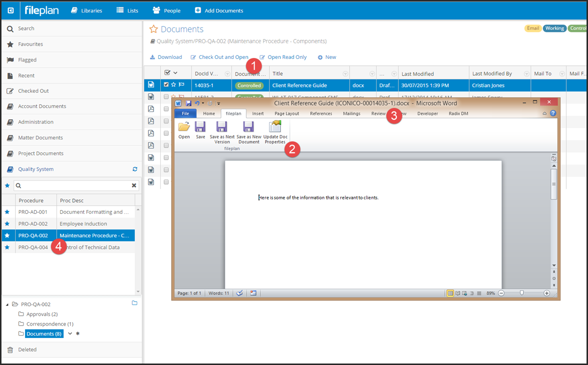Image resolution: width=588 pixels, height=365 pixels.
Task: Click the star beside PRO-QA-004 procedure
Action: click(x=7, y=247)
